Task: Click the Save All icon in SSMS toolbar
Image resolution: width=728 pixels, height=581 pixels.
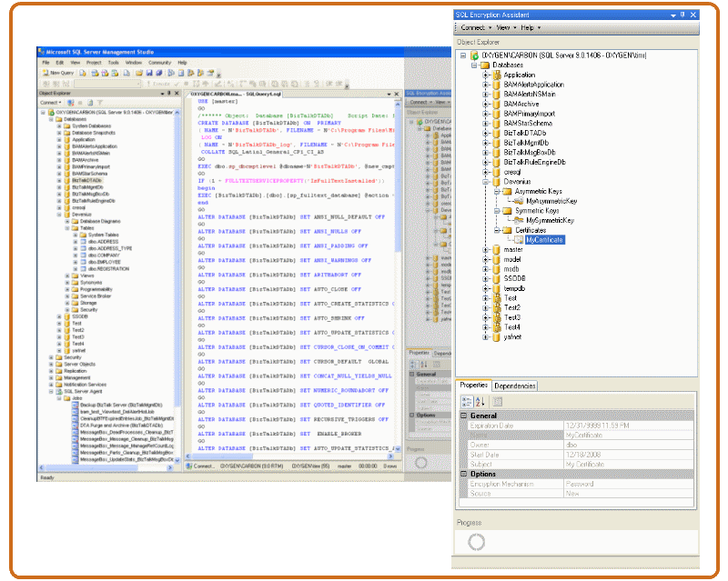Action: (x=158, y=73)
